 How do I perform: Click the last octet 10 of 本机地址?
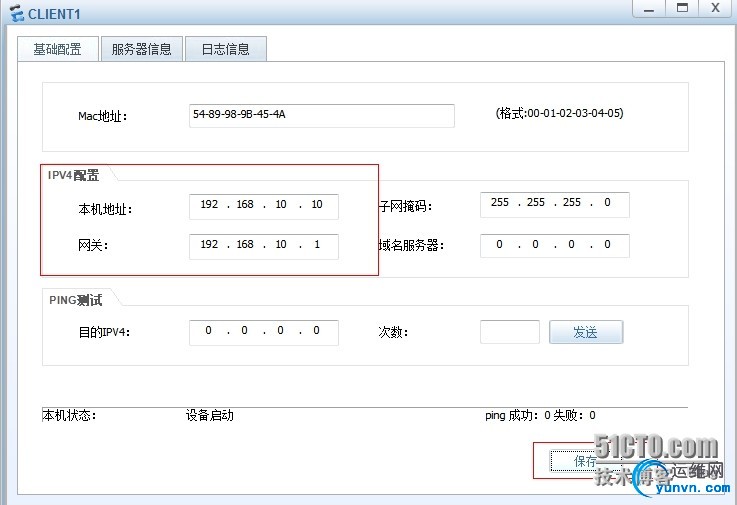click(x=317, y=205)
